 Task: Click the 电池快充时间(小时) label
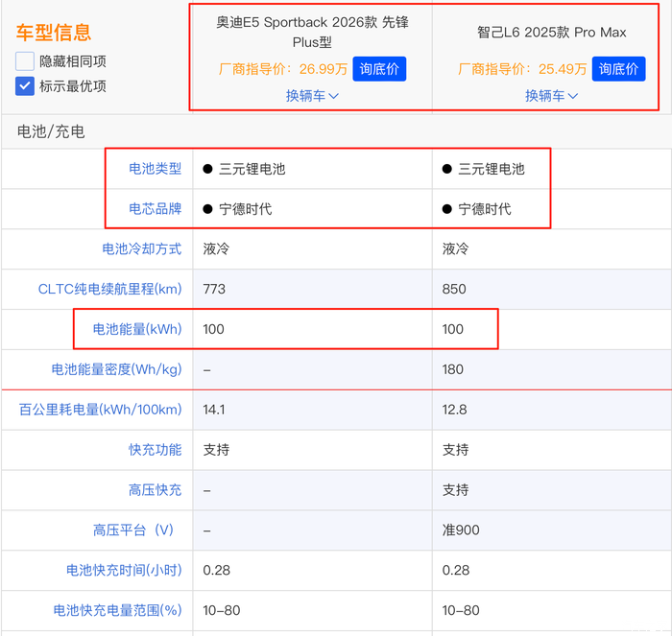123,570
